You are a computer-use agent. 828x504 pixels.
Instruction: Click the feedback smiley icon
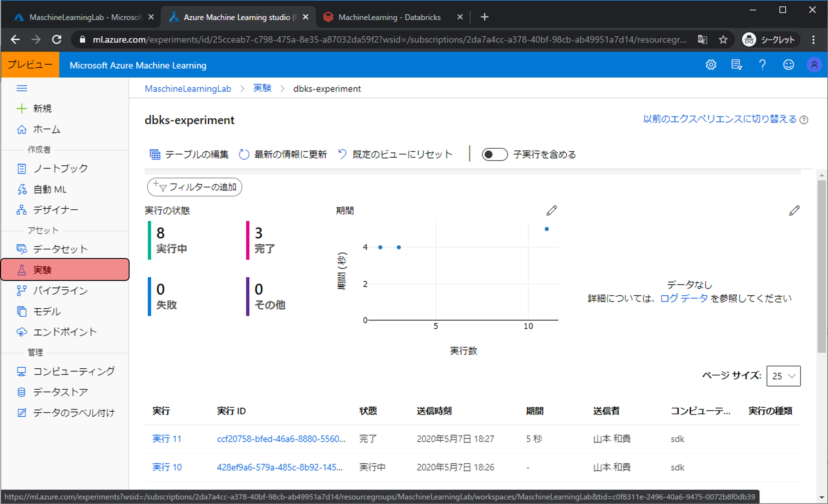(x=789, y=65)
